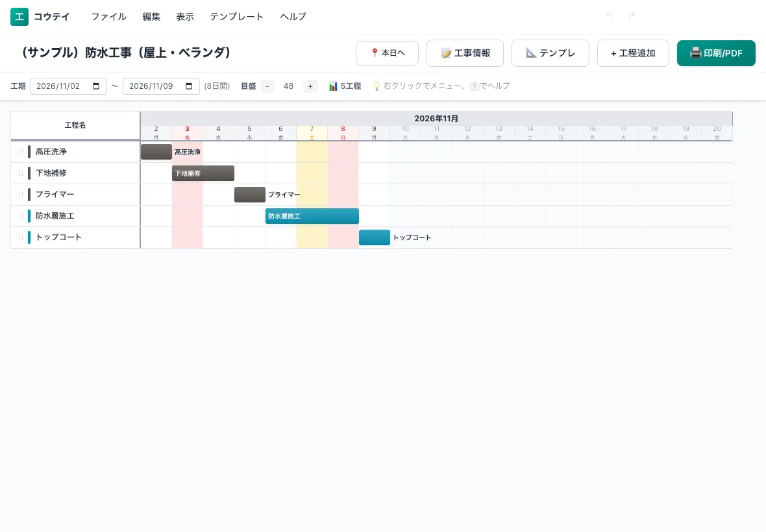Increase scale with plus button
Screen dimensions: 766x532
click(x=310, y=86)
